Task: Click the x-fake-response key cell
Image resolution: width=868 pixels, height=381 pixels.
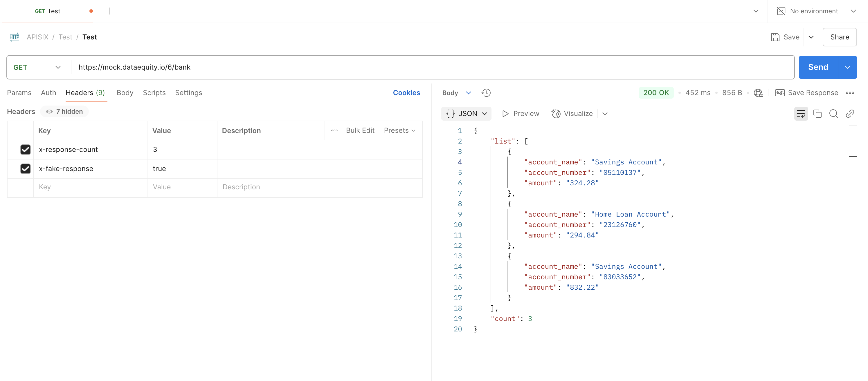Action: [x=90, y=169]
